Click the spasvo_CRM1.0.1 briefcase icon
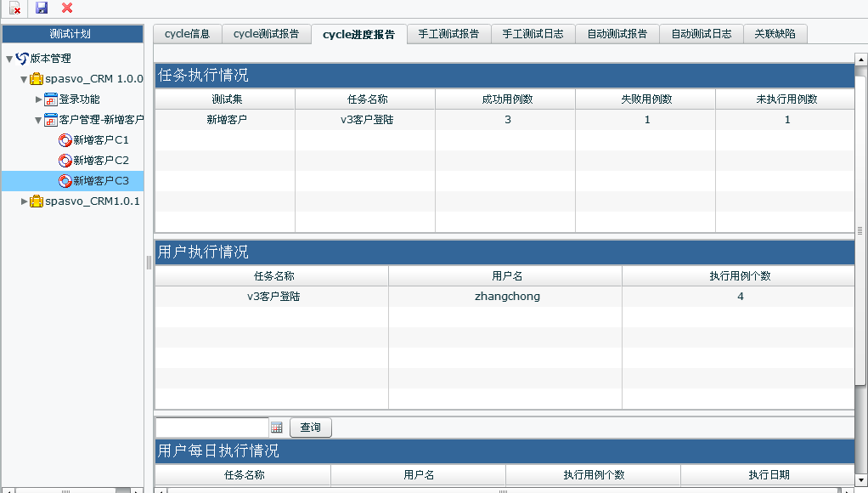Image resolution: width=868 pixels, height=493 pixels. (37, 201)
